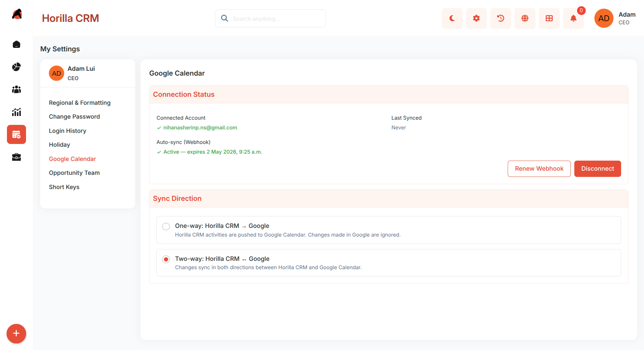Screen dimensions: 644x350
Task: Click the Renew Webhook button
Action: coord(539,169)
